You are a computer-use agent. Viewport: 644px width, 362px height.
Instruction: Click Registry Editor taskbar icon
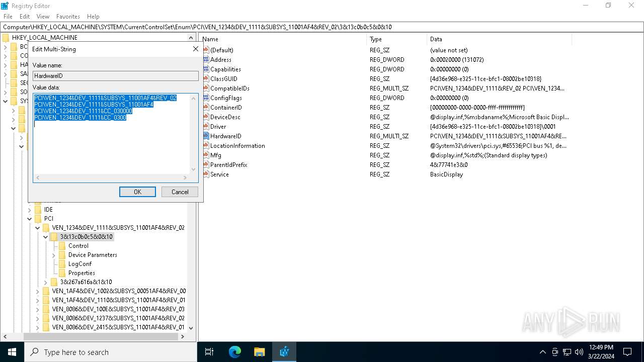284,352
